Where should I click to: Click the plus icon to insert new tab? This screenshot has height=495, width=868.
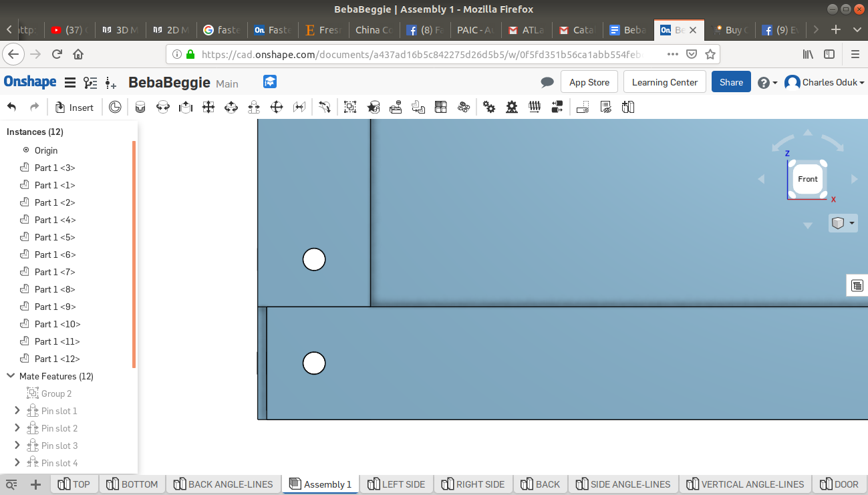(36, 484)
